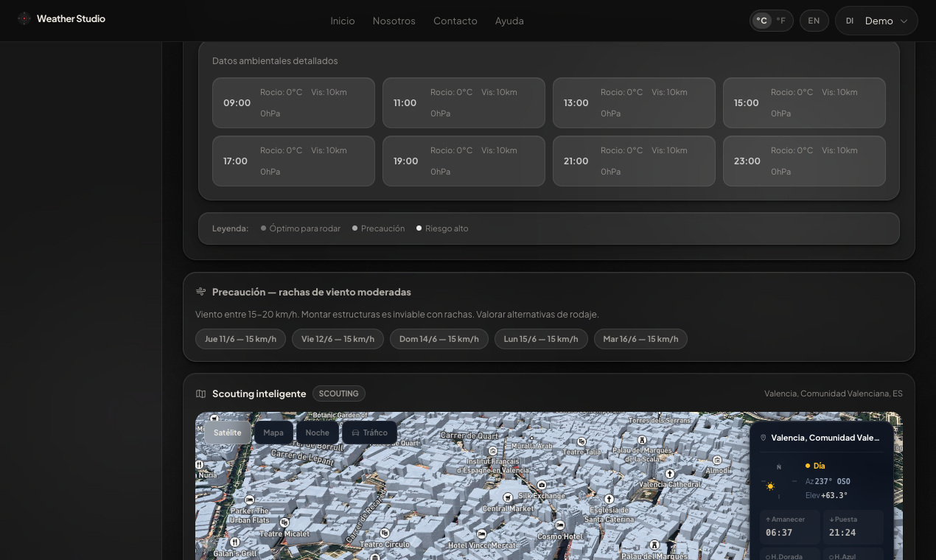Switch temperature units to °C

click(x=762, y=21)
